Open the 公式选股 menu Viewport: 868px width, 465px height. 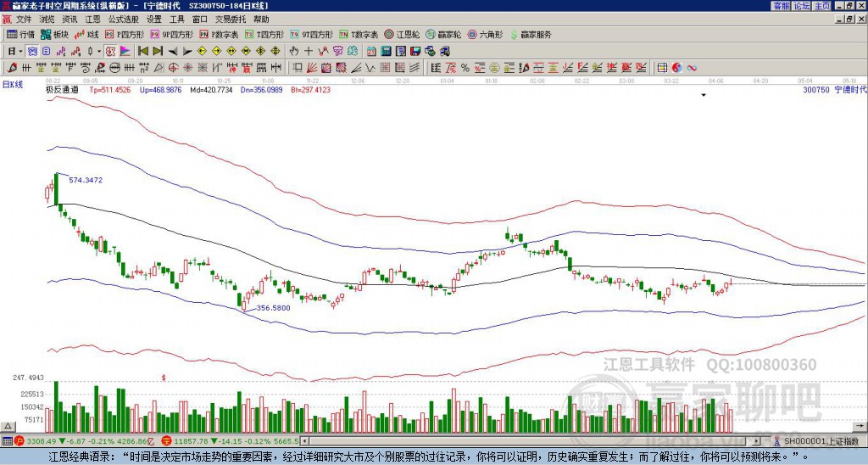tap(124, 20)
